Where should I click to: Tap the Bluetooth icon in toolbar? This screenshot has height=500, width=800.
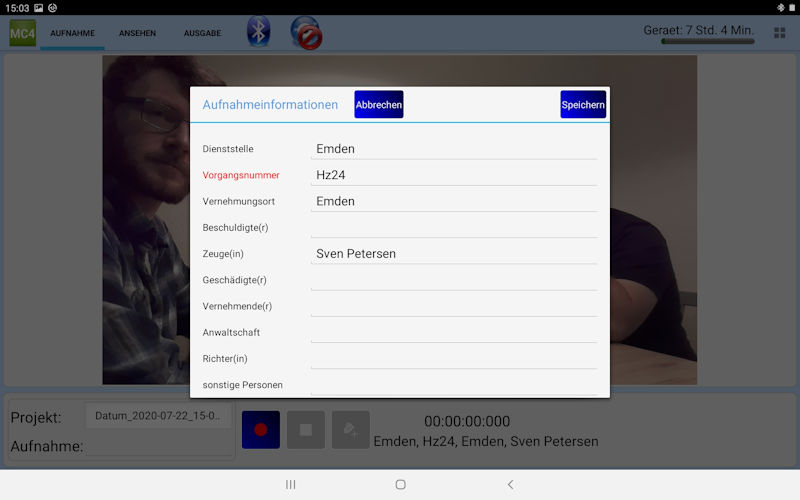pos(259,32)
